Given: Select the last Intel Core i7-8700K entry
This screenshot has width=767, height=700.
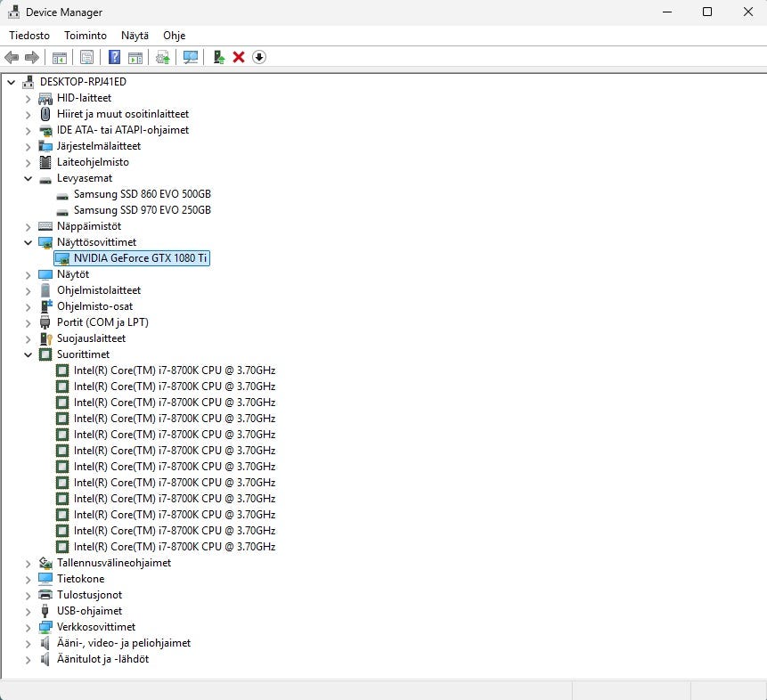Looking at the screenshot, I should pos(175,547).
